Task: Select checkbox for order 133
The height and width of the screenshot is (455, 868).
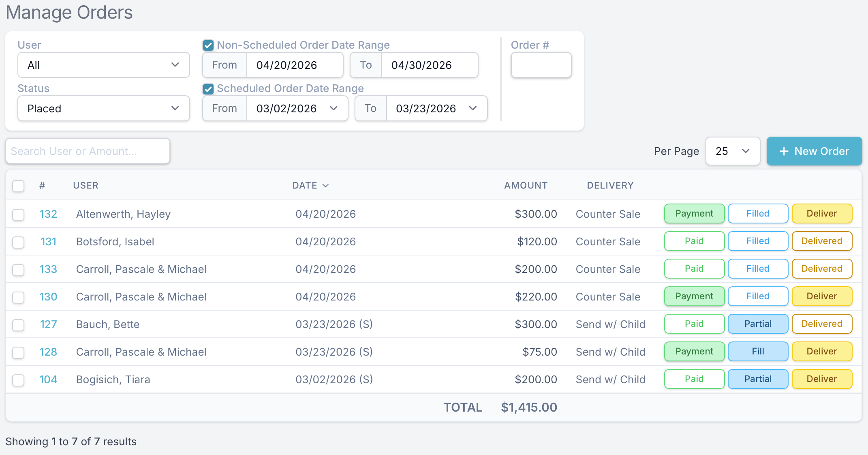Action: 18,270
